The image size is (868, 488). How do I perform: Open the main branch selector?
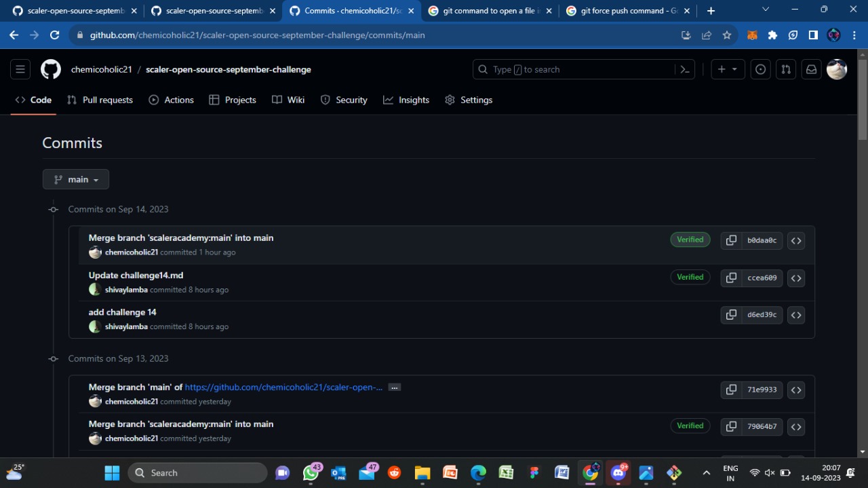75,179
